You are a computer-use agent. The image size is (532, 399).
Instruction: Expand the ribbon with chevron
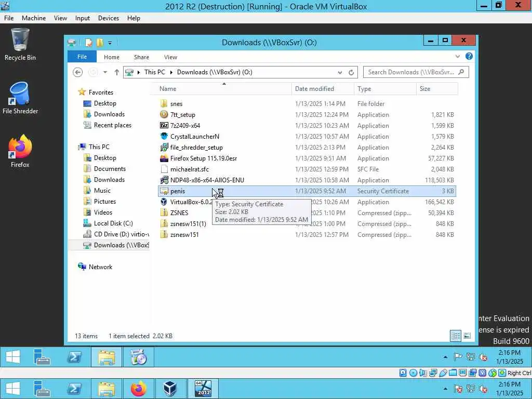coord(458,56)
